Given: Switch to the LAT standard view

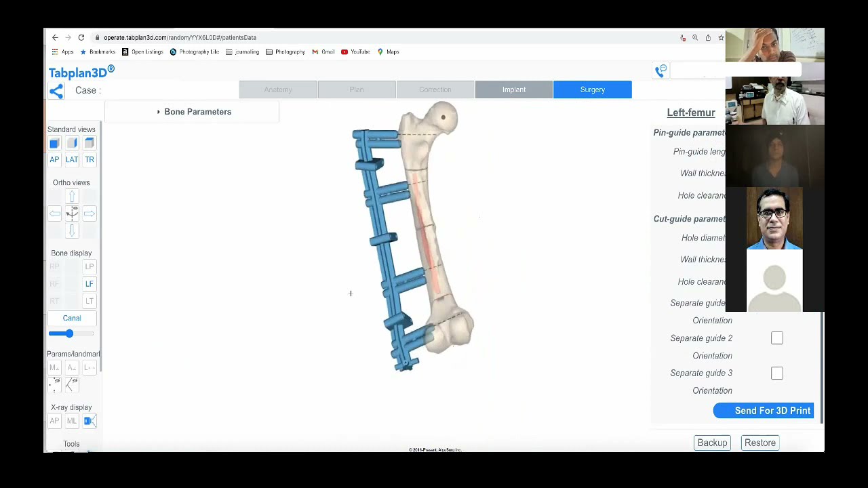Looking at the screenshot, I should (72, 159).
